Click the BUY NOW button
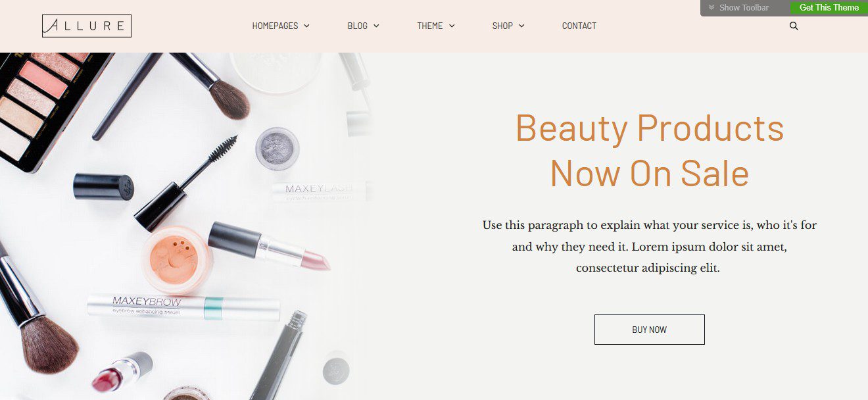868x400 pixels. pos(650,330)
